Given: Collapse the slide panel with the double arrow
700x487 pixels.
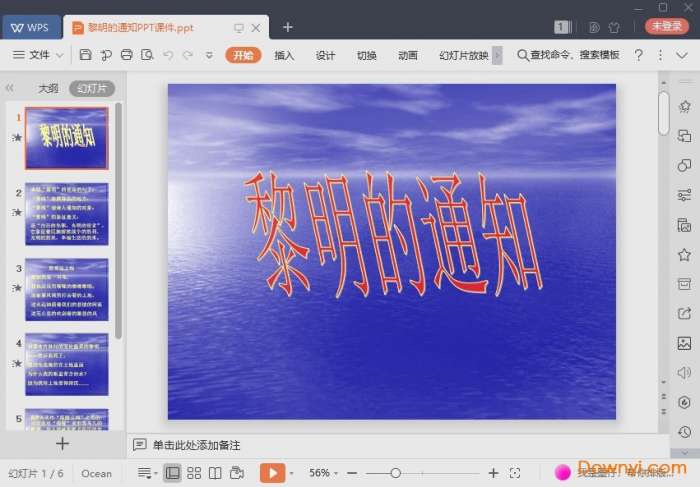Looking at the screenshot, I should (x=10, y=88).
